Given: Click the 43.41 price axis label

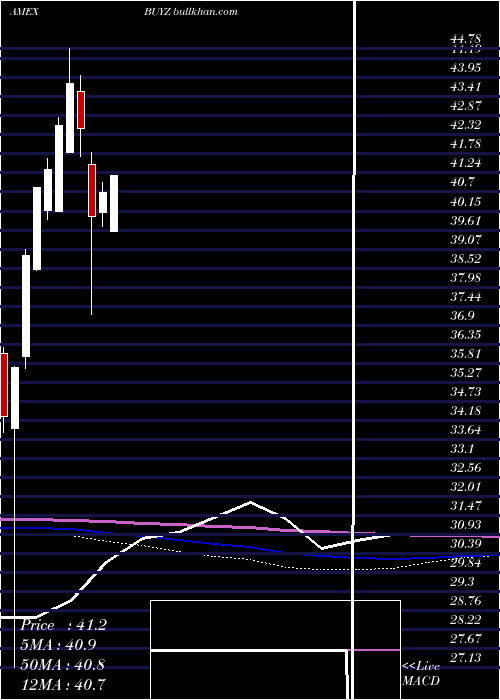Looking at the screenshot, I should pyautogui.click(x=465, y=87).
